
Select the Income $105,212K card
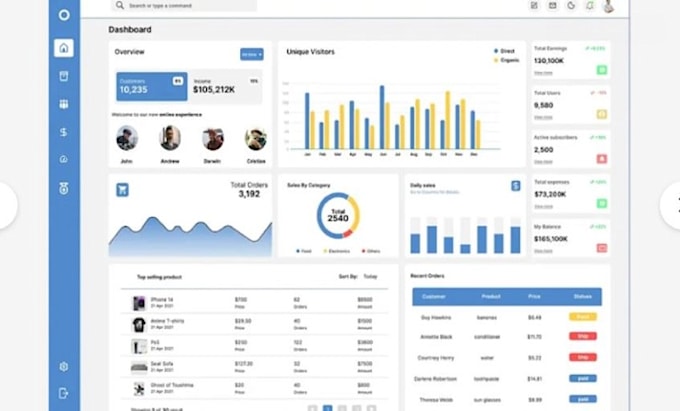(226, 86)
